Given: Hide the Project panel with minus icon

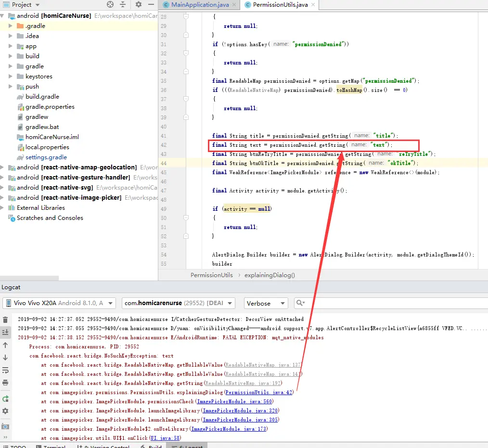Looking at the screenshot, I should click(x=151, y=4).
